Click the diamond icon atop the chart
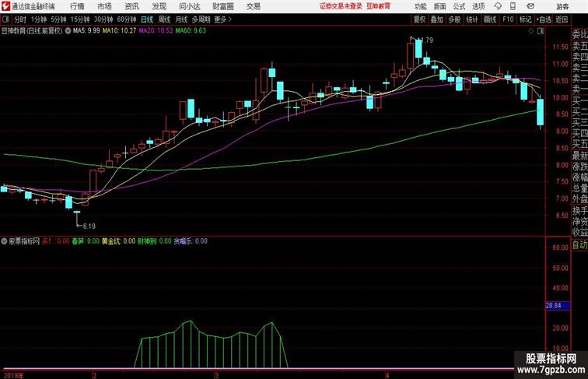The image size is (588, 379). click(531, 31)
